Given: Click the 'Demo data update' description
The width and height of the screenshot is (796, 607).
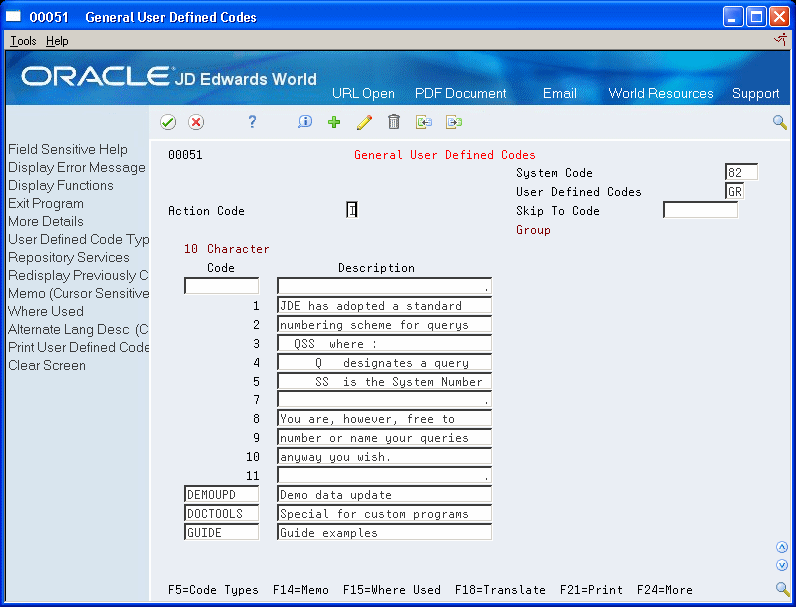Looking at the screenshot, I should (384, 494).
